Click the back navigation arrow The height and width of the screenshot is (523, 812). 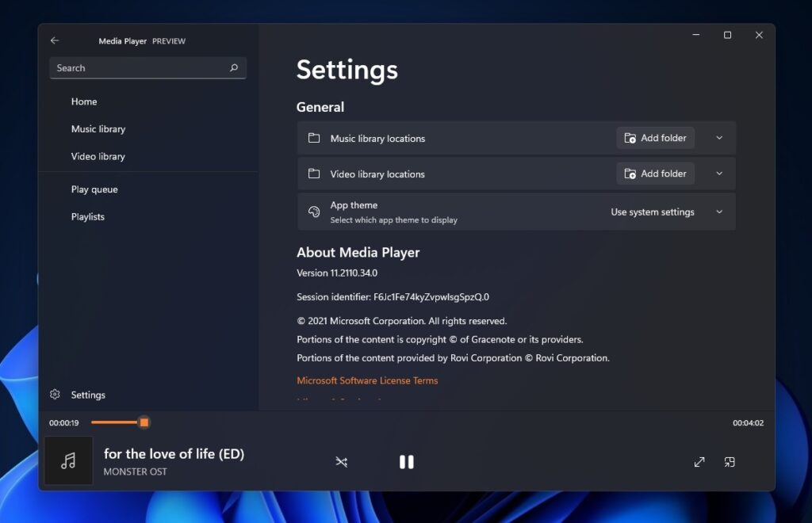[54, 40]
